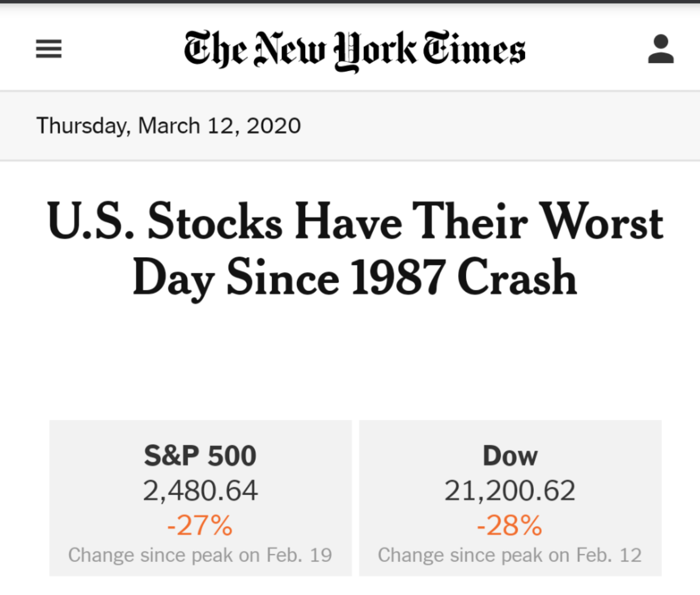The image size is (700, 595).
Task: Click the S&P 500 index title
Action: [200, 456]
